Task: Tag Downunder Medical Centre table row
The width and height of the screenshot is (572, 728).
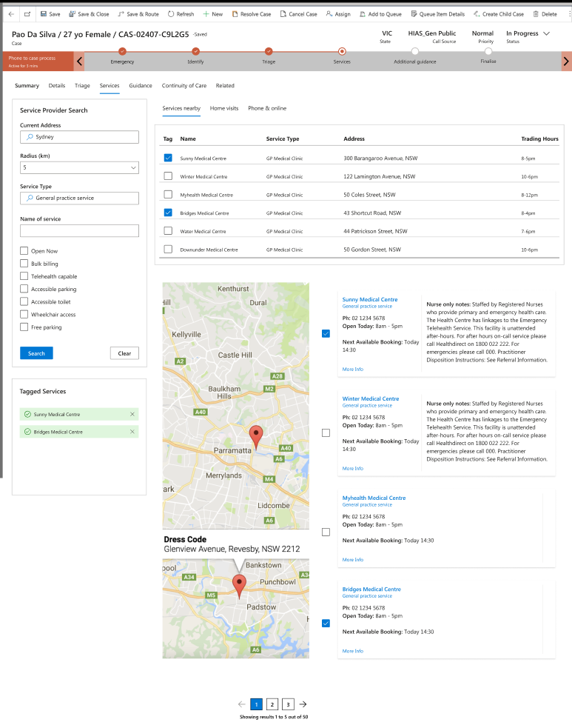Action: pos(168,250)
